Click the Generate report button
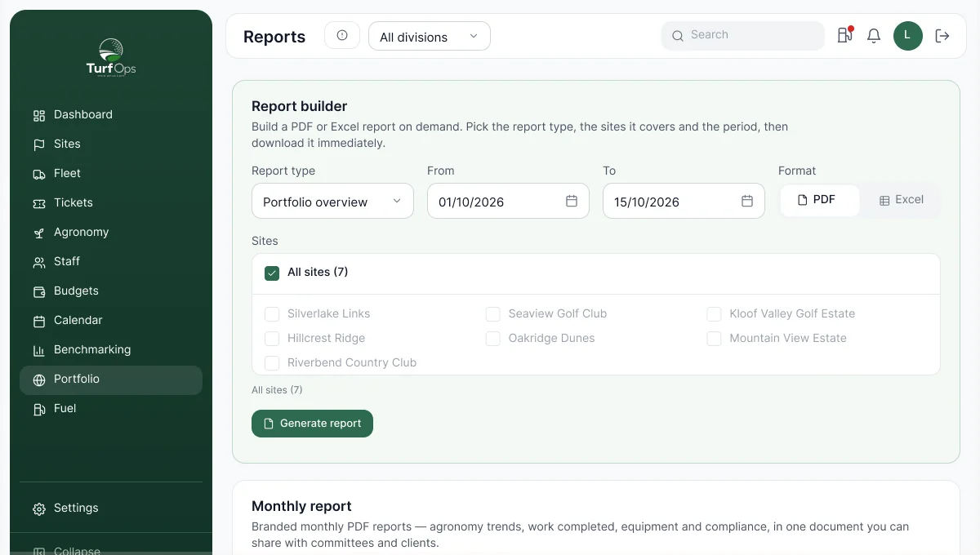 pyautogui.click(x=312, y=424)
